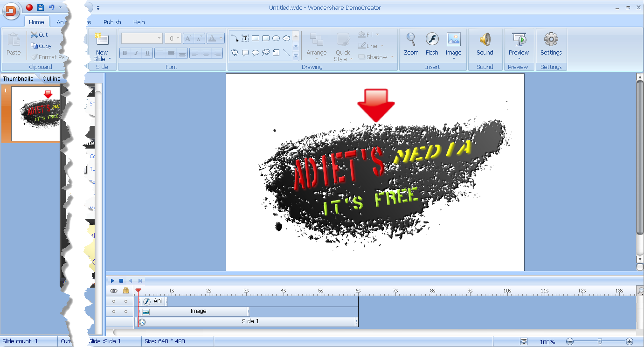The image size is (644, 347).
Task: Open the Fill dropdown
Action: coord(368,35)
